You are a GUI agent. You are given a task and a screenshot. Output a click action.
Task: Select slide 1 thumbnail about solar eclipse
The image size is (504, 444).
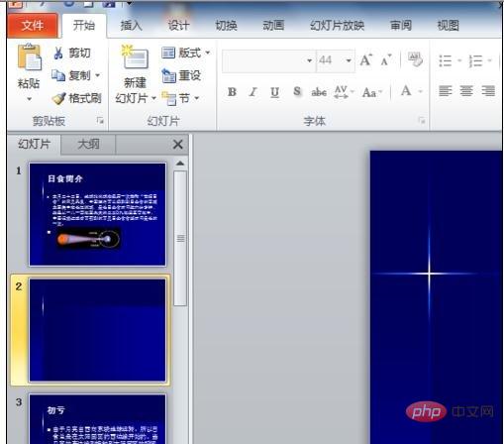pyautogui.click(x=98, y=214)
